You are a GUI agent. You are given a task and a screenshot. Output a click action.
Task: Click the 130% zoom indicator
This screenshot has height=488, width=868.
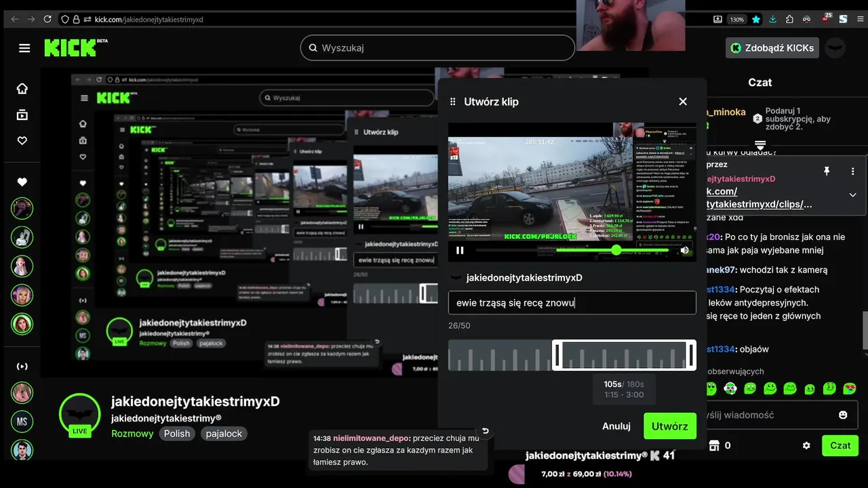736,20
